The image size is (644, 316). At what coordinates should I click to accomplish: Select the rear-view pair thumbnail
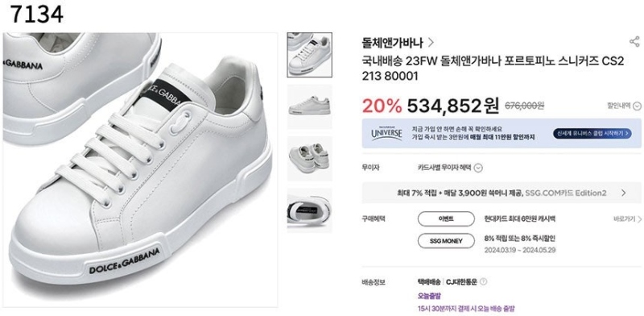click(309, 159)
